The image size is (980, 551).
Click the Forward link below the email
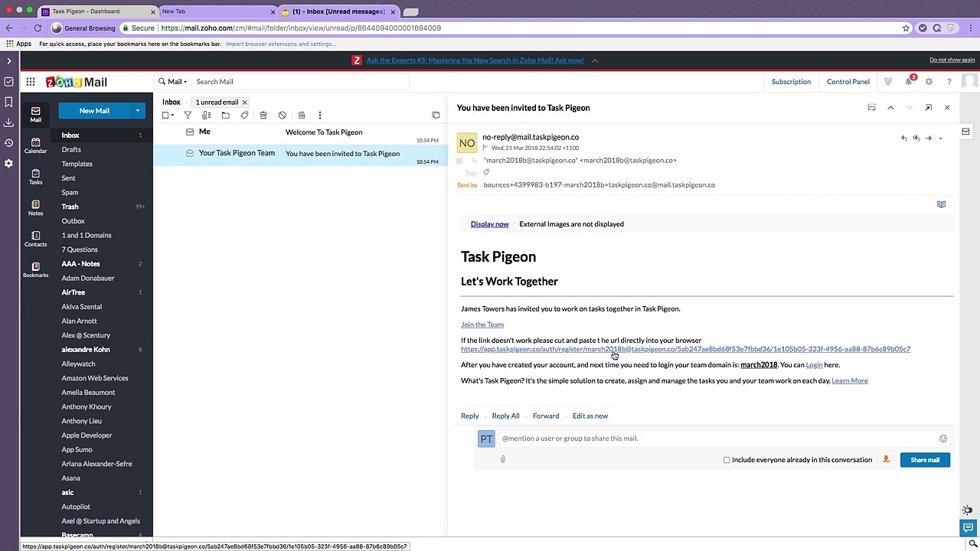(x=546, y=416)
